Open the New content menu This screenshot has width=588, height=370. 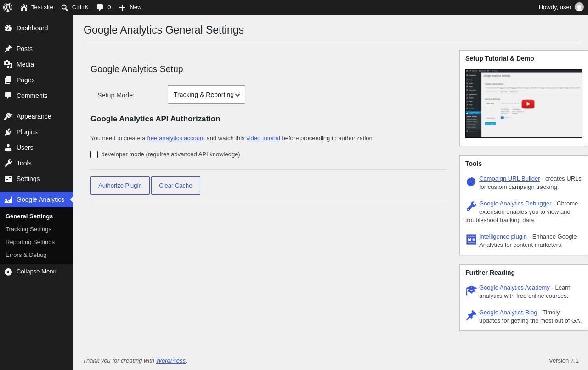(130, 7)
